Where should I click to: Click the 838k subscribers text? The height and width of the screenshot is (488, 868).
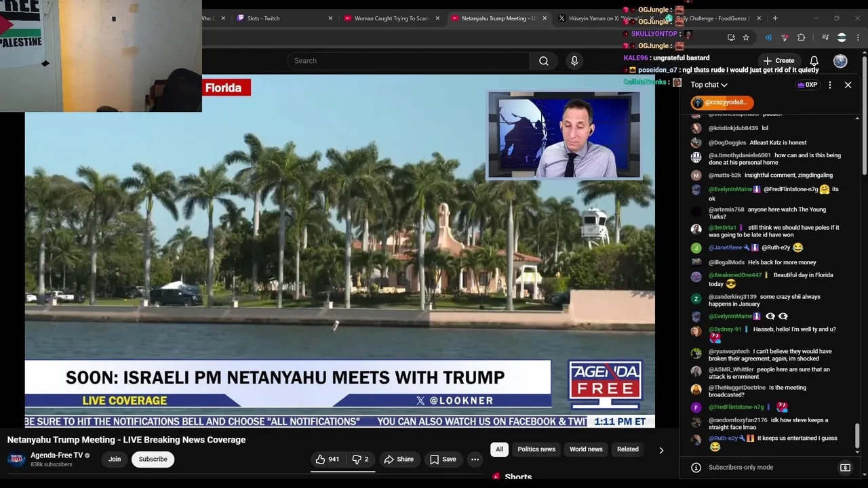52,465
